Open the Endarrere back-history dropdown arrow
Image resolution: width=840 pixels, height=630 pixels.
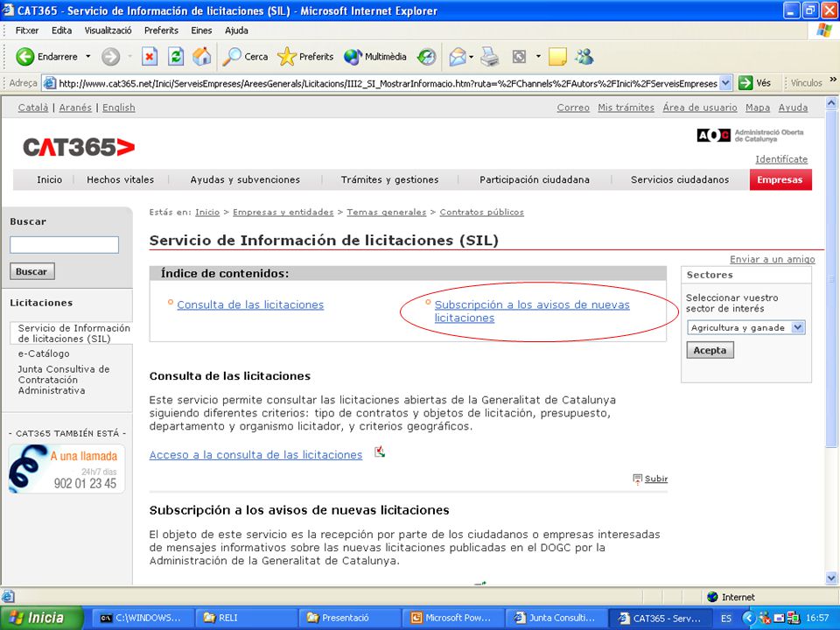88,56
